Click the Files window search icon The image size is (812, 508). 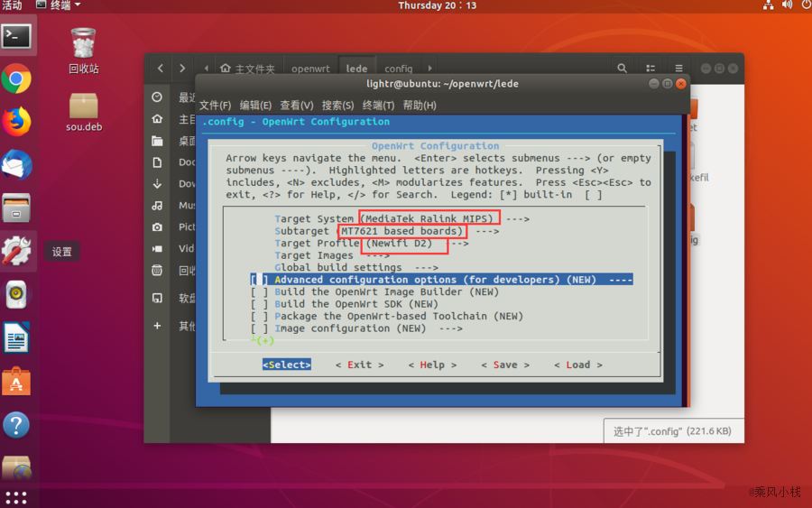[622, 69]
